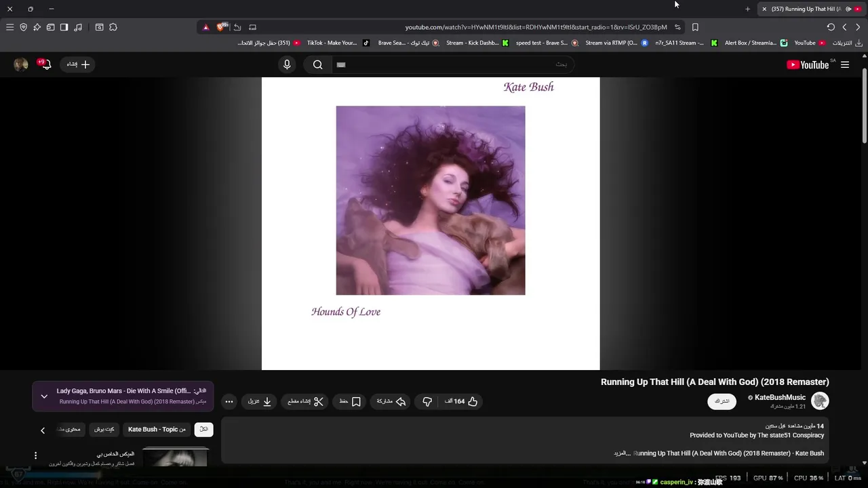
Task: Reload the page
Action: point(831,27)
